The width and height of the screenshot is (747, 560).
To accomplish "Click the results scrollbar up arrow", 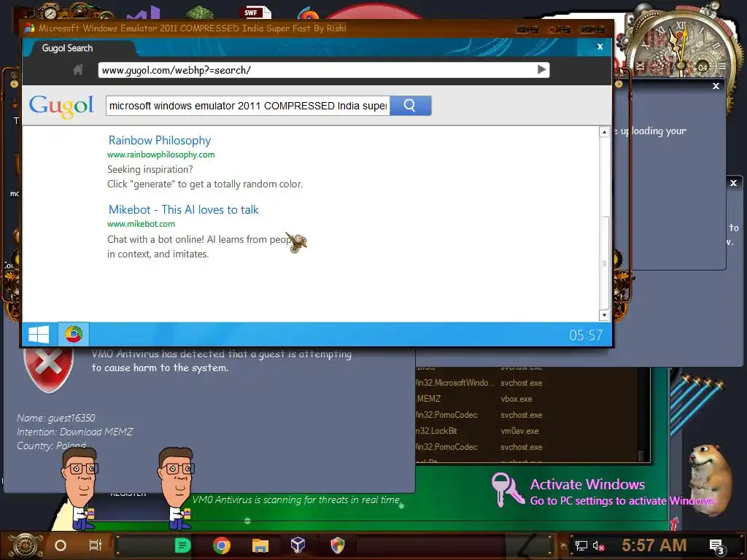I will pos(604,132).
